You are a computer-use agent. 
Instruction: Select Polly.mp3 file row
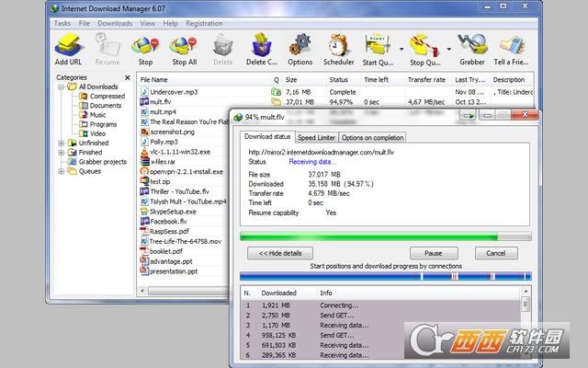point(164,142)
